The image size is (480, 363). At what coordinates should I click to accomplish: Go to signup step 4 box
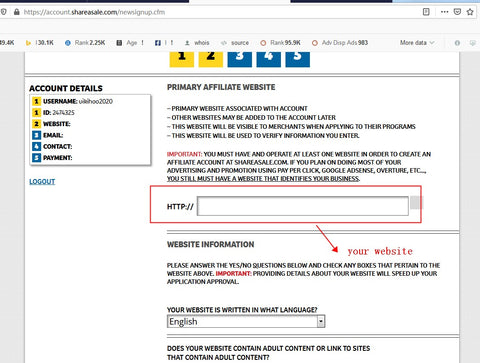coord(269,59)
